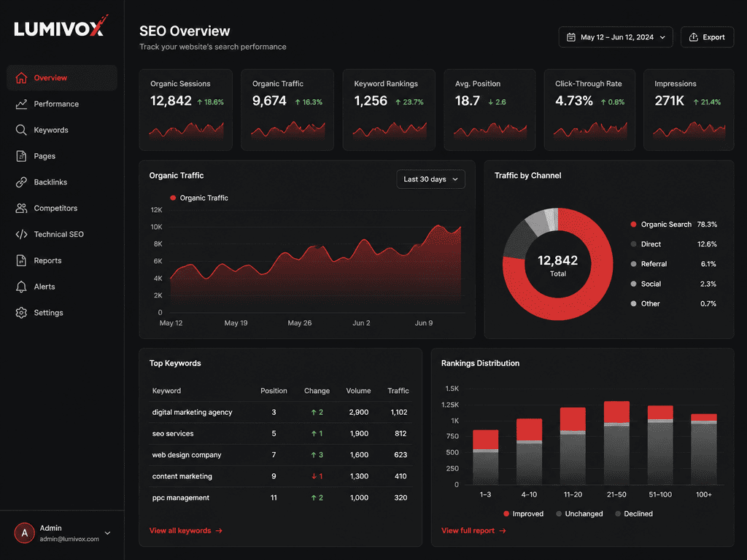Click the Pages document icon
The height and width of the screenshot is (560, 747).
21,156
